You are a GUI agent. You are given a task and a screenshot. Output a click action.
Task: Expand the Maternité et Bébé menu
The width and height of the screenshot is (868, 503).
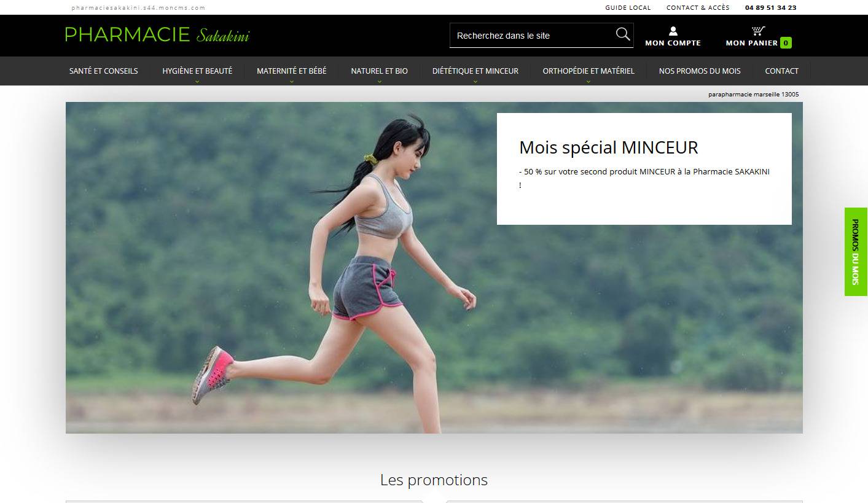tap(291, 71)
